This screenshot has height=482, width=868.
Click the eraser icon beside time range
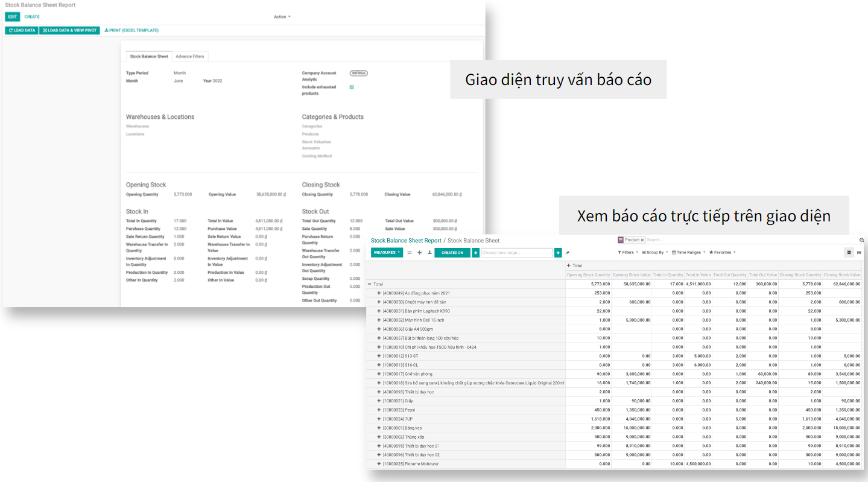(x=568, y=253)
